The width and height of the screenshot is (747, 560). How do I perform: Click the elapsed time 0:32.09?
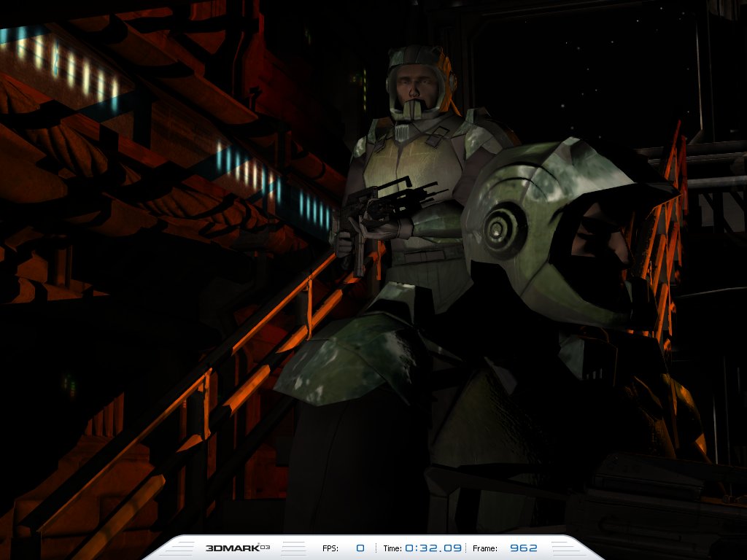[x=433, y=548]
